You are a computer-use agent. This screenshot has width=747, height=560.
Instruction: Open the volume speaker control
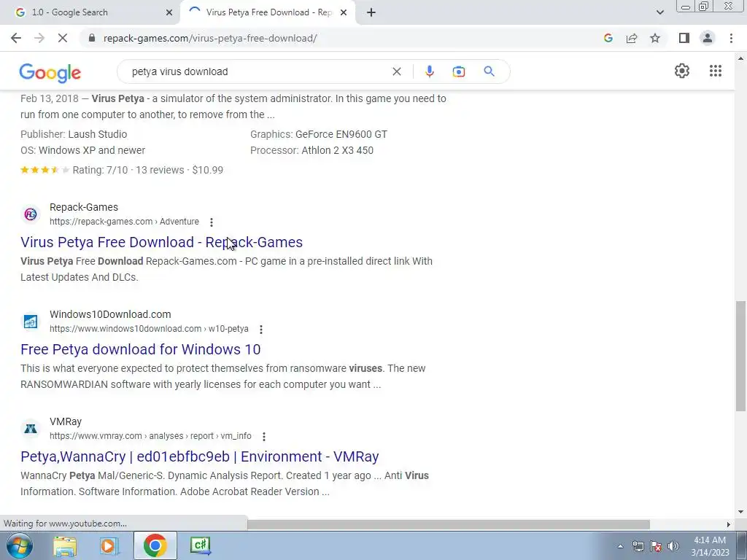click(x=673, y=546)
